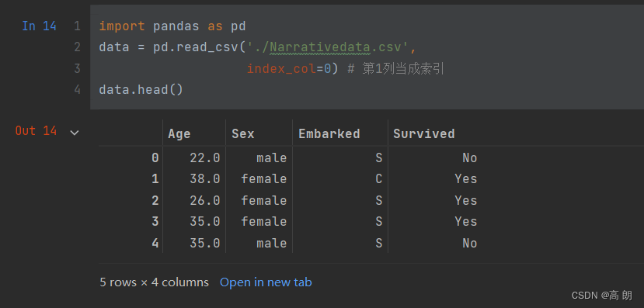Viewport: 644px width, 308px height.
Task: Click row index 3 in the table
Action: pos(155,222)
